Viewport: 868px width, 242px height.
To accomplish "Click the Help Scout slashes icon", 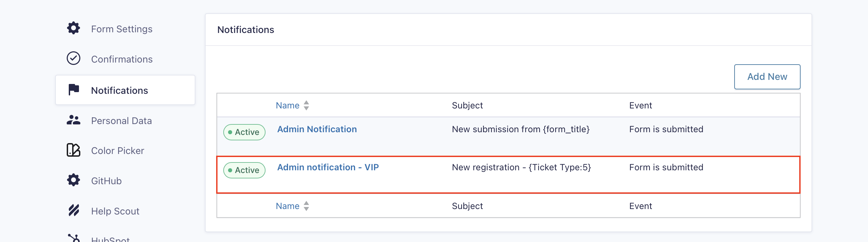I will coord(74,210).
